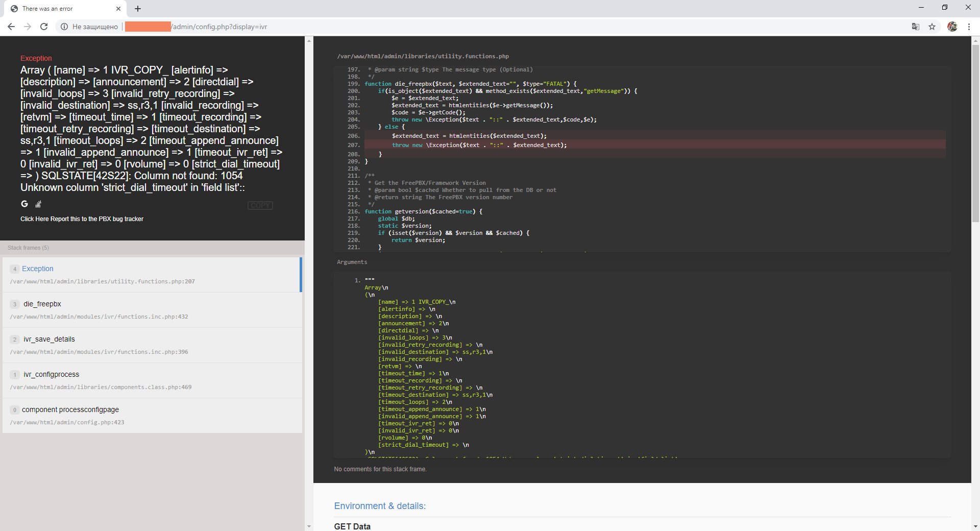This screenshot has height=531, width=980.
Task: Go back to the previous page
Action: click(x=11, y=27)
